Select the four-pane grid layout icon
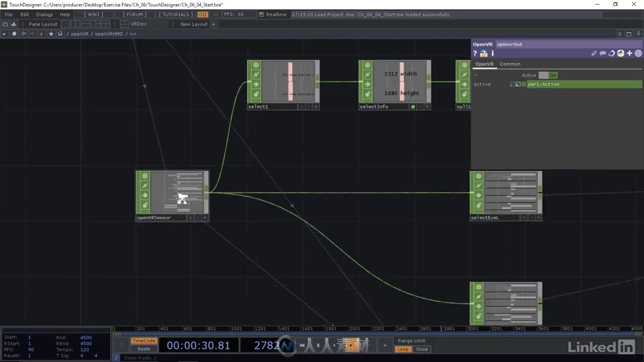Viewport: 644px width, 362px height. pyautogui.click(x=106, y=24)
